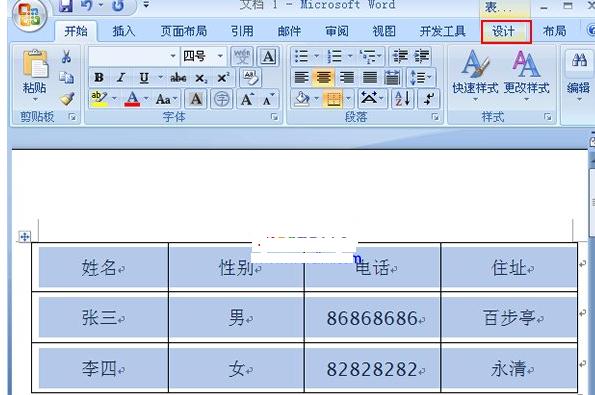Grow the font size
This screenshot has height=395, width=595.
coord(247,99)
